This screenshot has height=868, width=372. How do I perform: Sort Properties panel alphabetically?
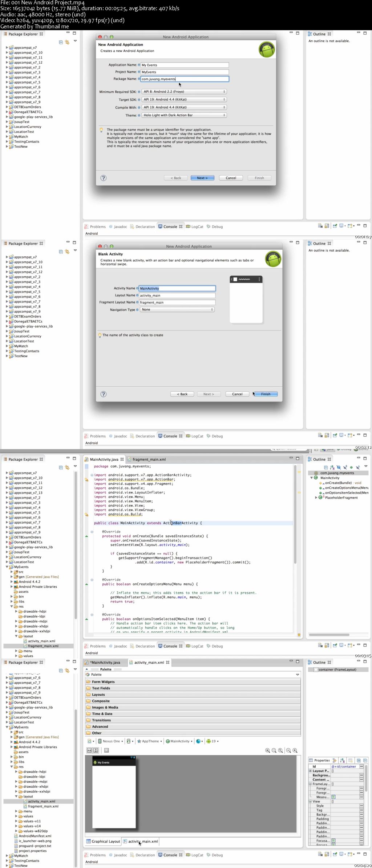tap(342, 760)
